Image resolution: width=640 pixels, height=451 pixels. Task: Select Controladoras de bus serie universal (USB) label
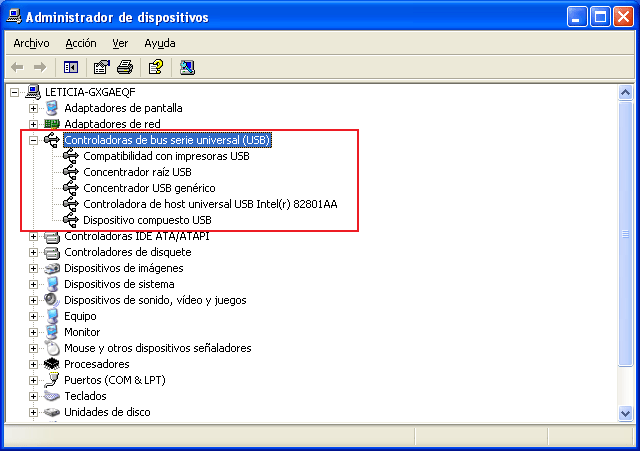tap(167, 140)
